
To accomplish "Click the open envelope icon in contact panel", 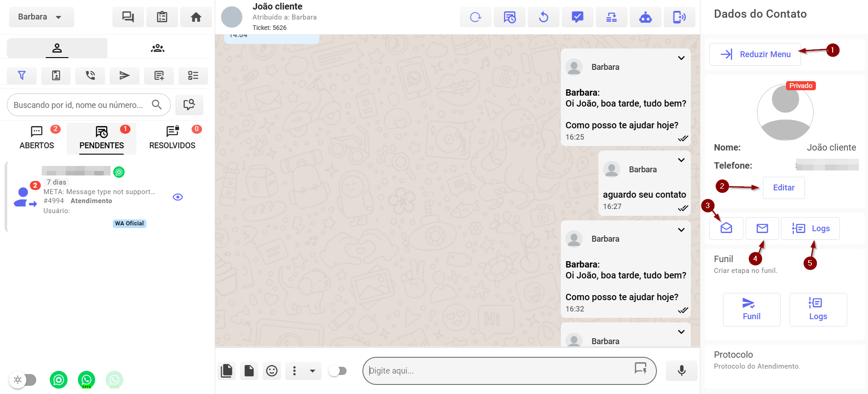I will click(x=726, y=228).
